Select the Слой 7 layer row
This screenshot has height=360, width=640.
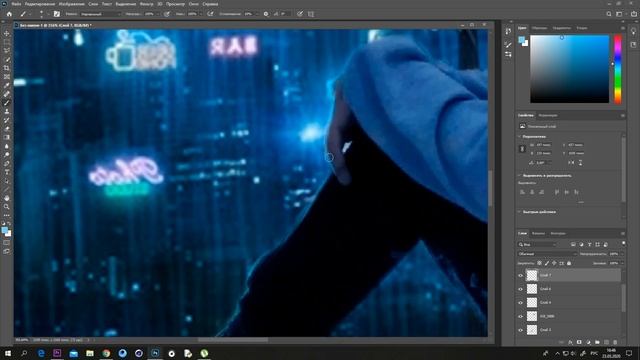tap(573, 276)
